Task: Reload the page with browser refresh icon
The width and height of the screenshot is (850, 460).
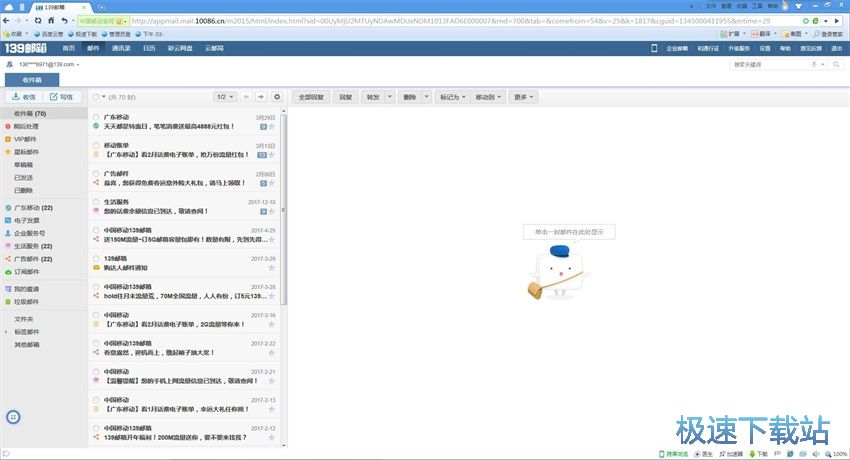Action: (x=37, y=21)
